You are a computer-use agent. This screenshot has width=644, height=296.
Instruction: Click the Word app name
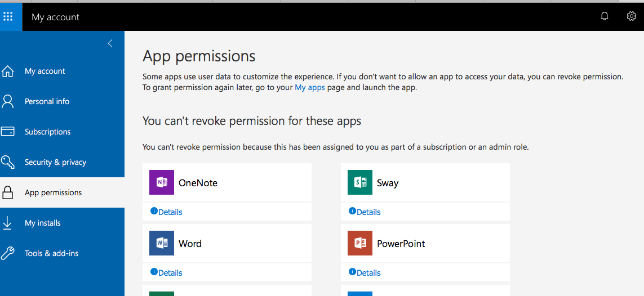pyautogui.click(x=190, y=244)
